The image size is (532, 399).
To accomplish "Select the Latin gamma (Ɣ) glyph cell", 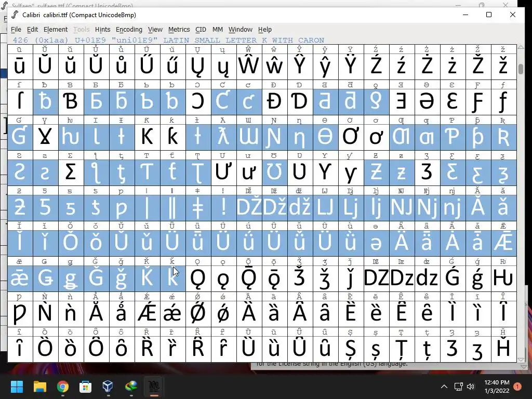I will pyautogui.click(x=45, y=137).
